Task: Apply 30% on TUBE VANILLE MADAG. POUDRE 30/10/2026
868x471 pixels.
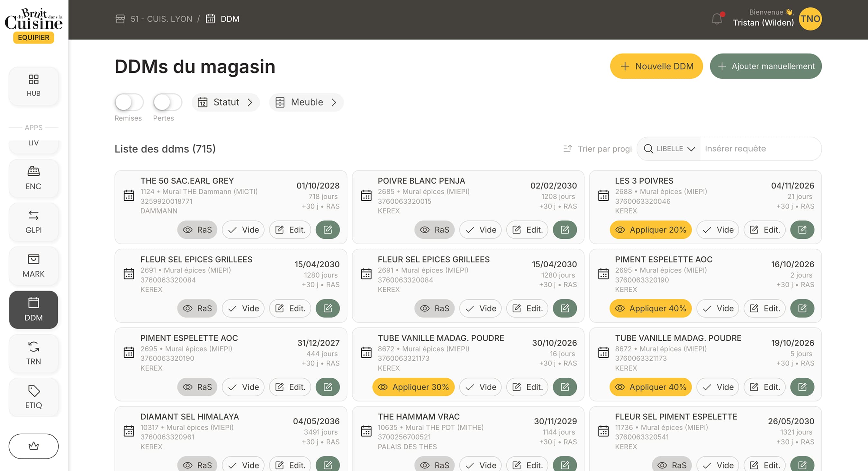Action: coord(413,387)
